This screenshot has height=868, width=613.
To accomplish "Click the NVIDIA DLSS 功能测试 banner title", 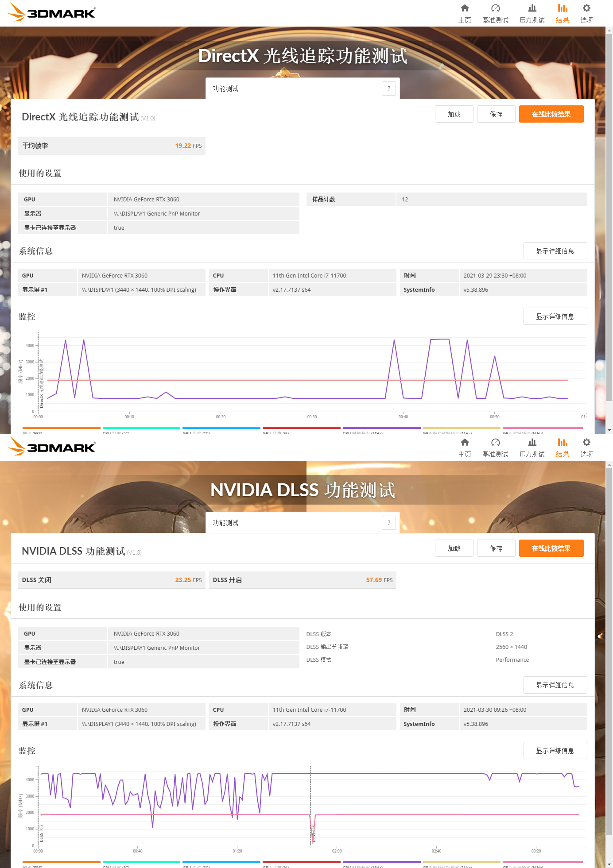I will click(x=303, y=490).
